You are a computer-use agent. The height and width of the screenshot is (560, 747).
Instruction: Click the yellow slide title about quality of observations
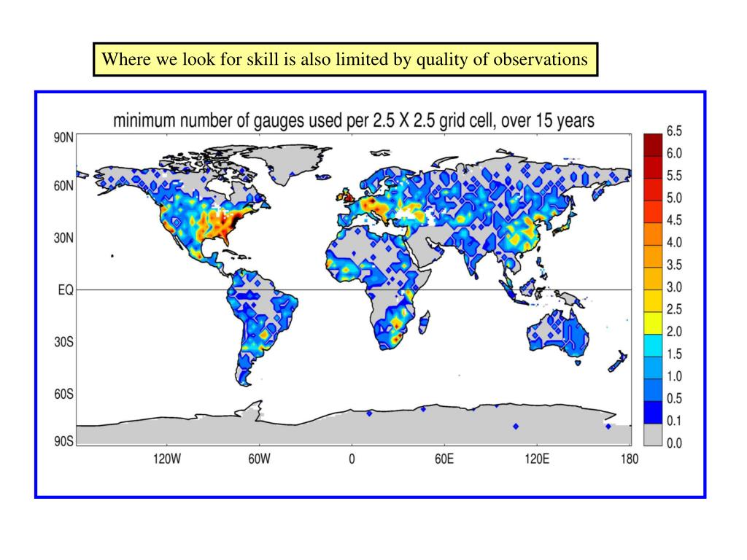point(345,60)
